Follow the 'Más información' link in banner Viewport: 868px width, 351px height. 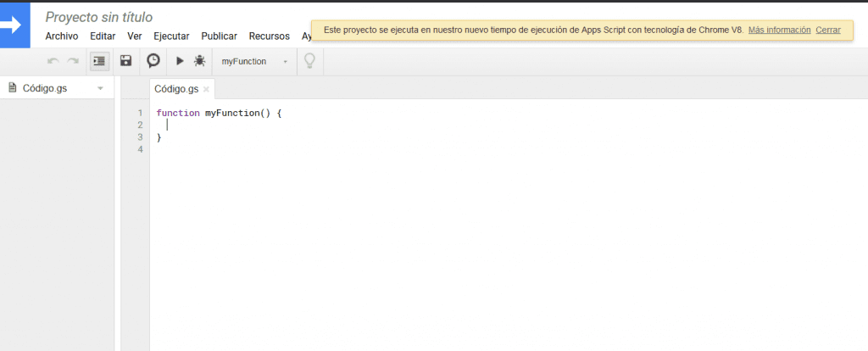pyautogui.click(x=780, y=30)
